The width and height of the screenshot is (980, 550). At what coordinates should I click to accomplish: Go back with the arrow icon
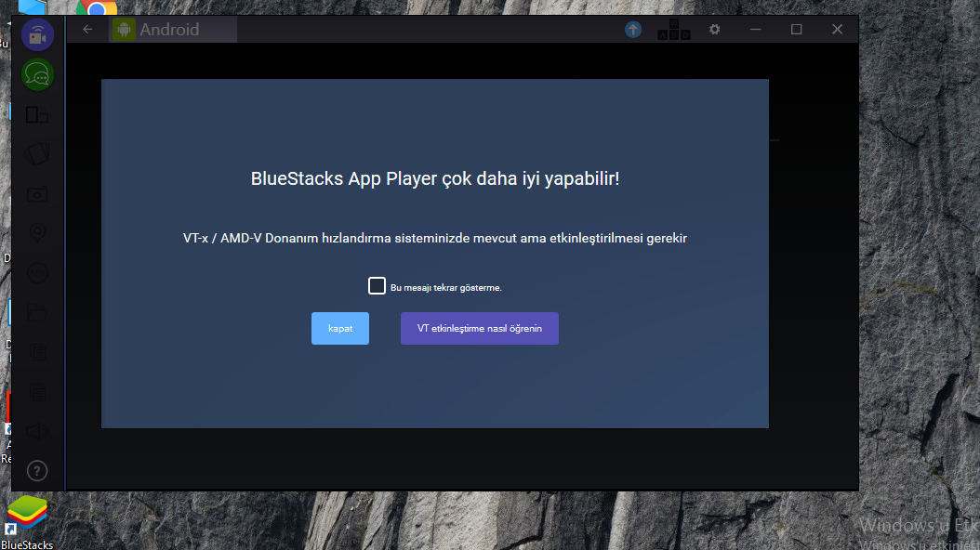[x=87, y=30]
